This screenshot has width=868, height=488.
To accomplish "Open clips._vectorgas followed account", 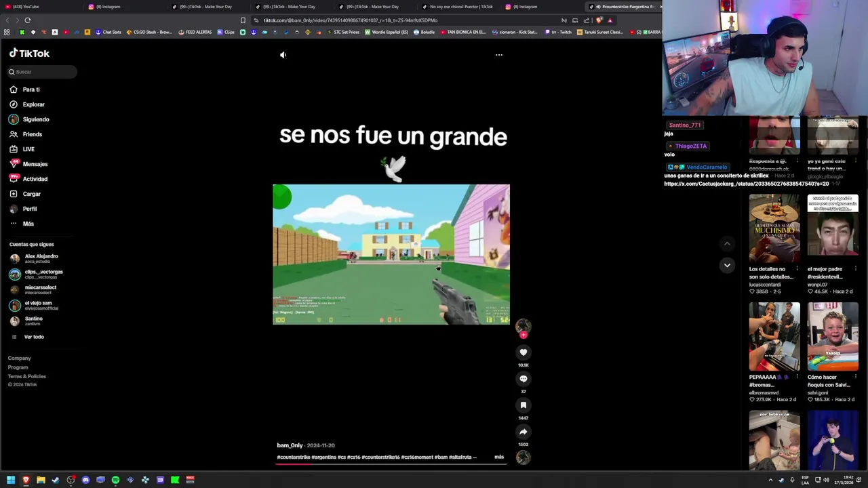I will (36, 274).
